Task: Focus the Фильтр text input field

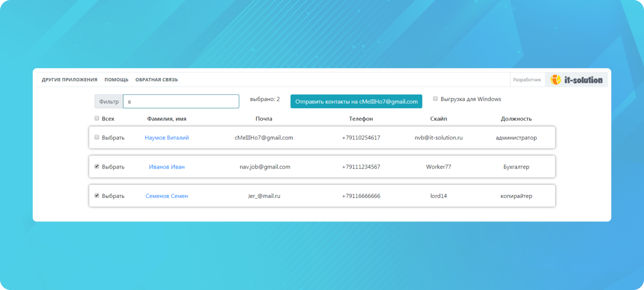Action: click(x=181, y=102)
